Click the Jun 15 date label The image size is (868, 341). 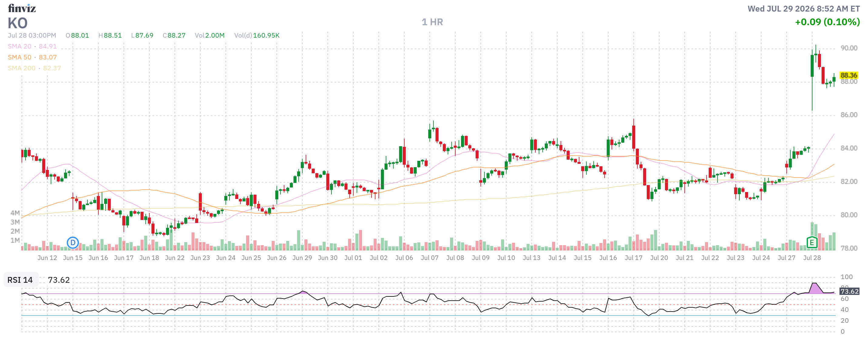(73, 258)
